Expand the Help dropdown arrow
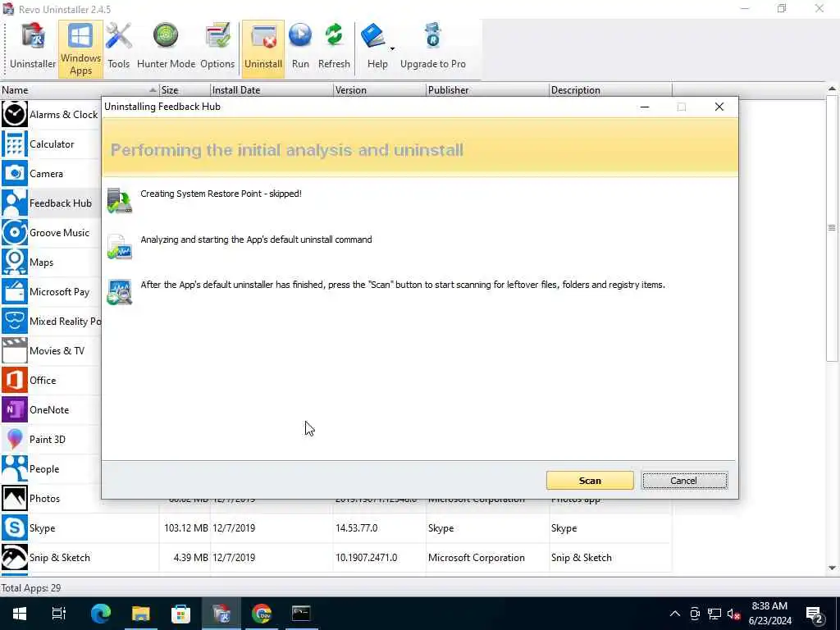The height and width of the screenshot is (630, 840). click(393, 48)
